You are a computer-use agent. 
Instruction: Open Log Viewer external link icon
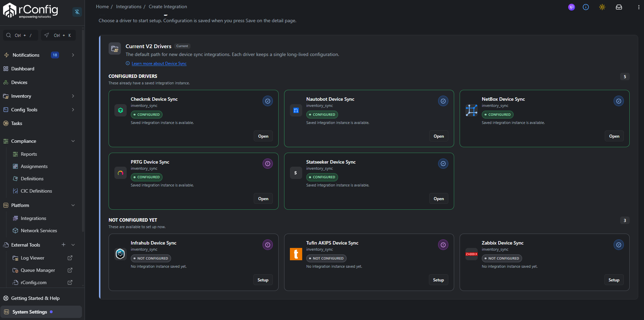click(x=70, y=258)
